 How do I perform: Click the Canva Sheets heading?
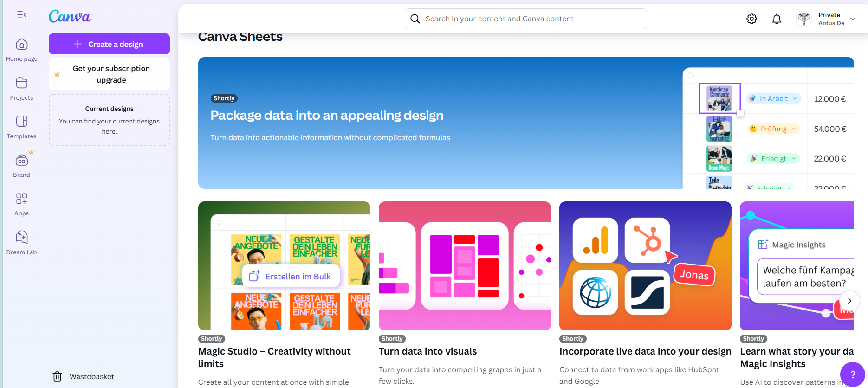coord(240,37)
